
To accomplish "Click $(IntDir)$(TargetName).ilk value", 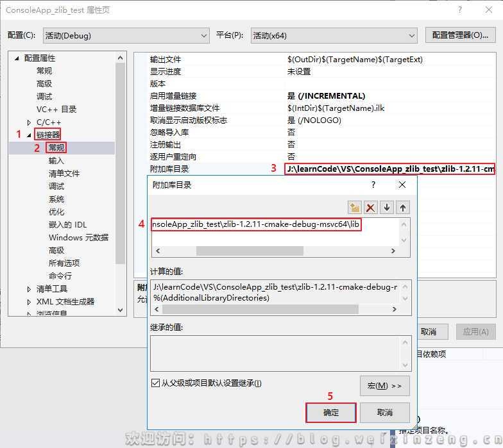I will click(x=336, y=108).
